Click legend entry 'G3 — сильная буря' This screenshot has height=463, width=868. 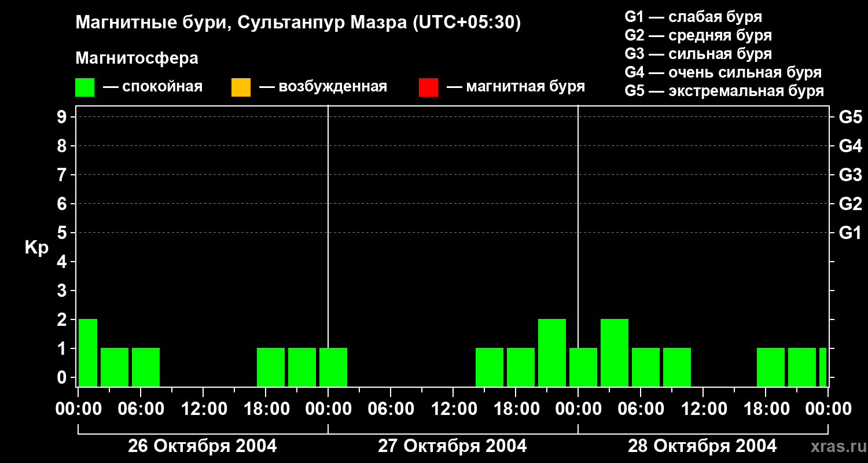point(698,54)
